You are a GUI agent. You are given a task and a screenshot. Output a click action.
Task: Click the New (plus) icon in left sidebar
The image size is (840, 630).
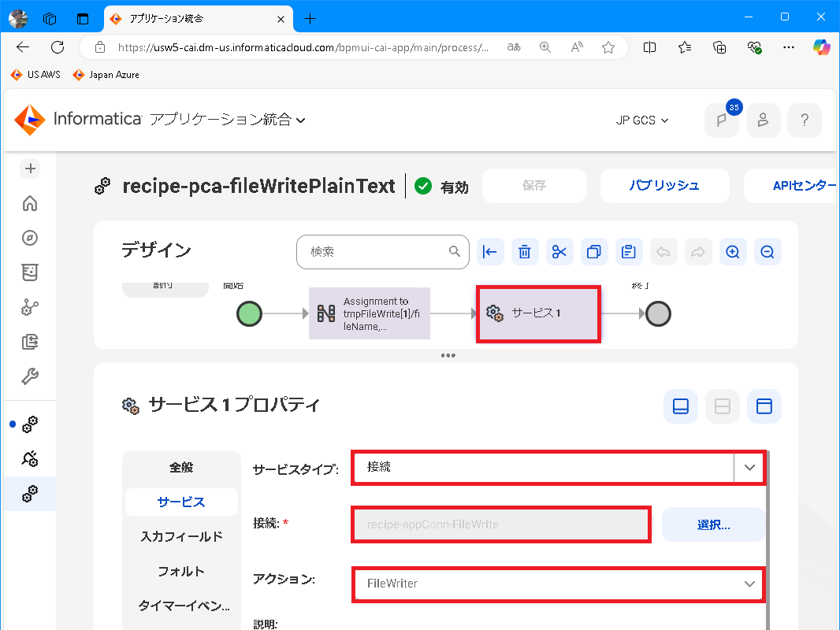[x=30, y=169]
